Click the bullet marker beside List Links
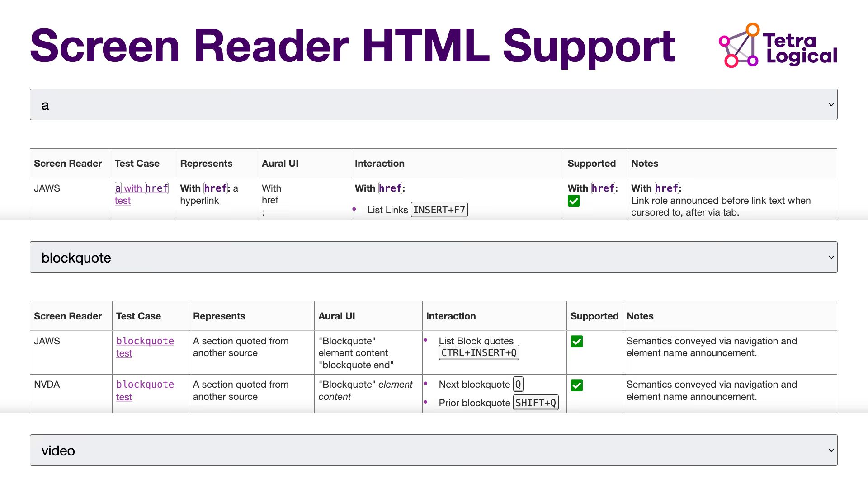 click(x=354, y=209)
